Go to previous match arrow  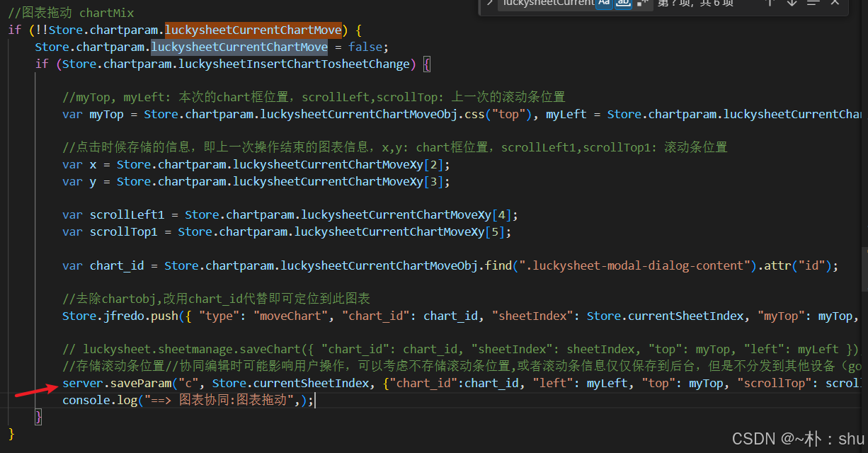point(770,3)
